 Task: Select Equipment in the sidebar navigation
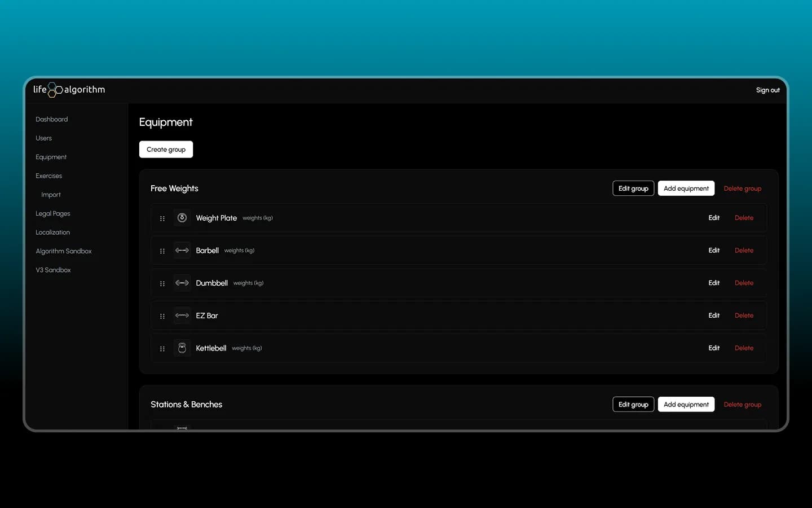point(51,157)
